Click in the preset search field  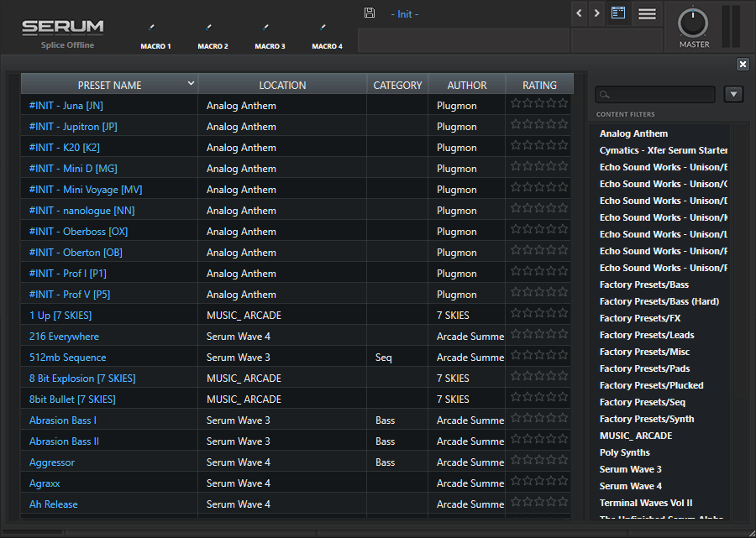654,94
